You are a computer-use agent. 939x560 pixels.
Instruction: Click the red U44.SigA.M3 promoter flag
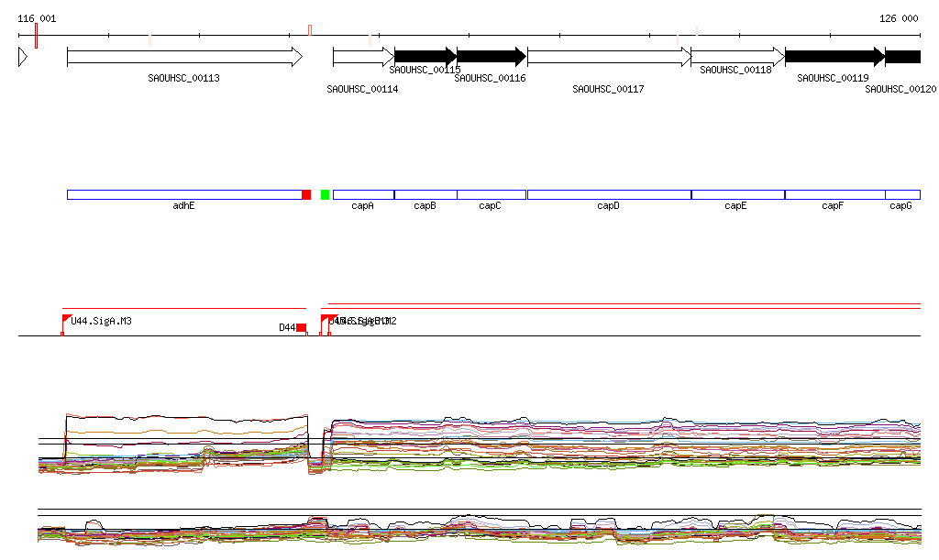point(66,318)
